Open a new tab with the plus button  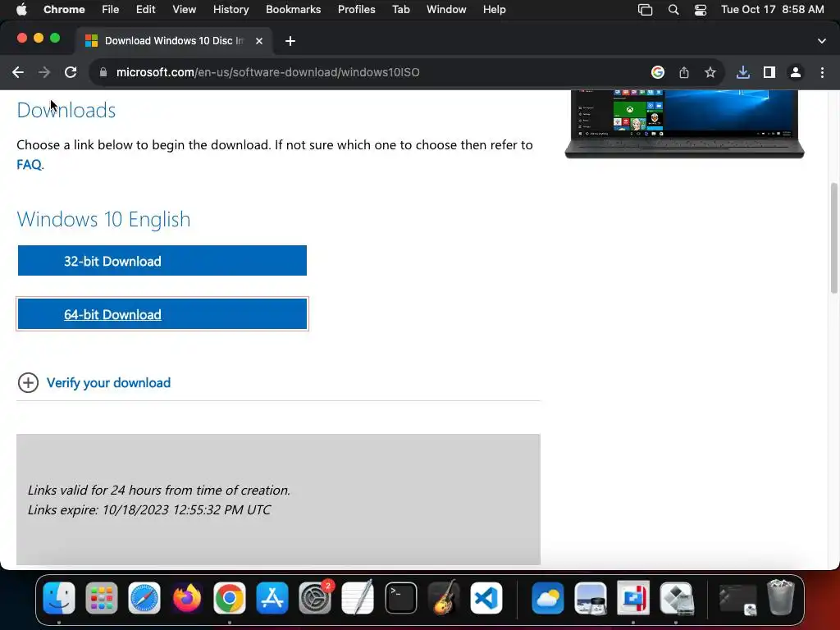click(290, 41)
